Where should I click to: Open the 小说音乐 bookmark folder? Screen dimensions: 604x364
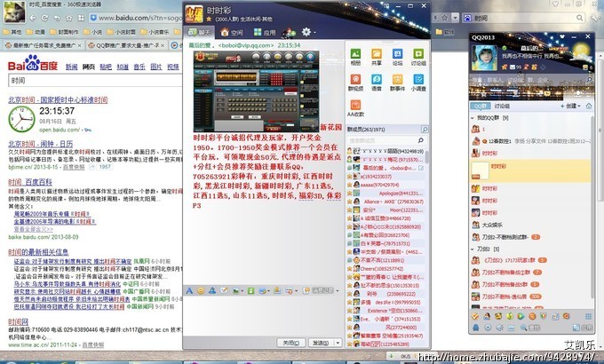pyautogui.click(x=155, y=32)
